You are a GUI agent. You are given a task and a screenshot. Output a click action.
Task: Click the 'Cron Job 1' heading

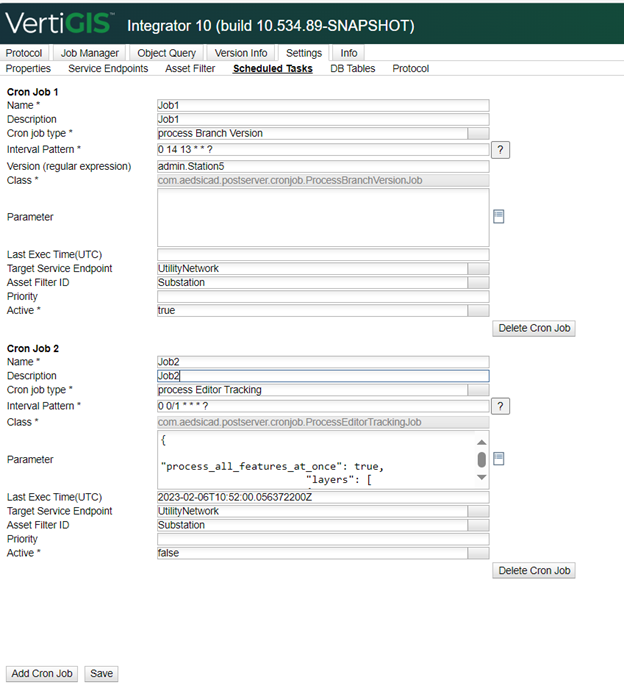click(x=32, y=92)
